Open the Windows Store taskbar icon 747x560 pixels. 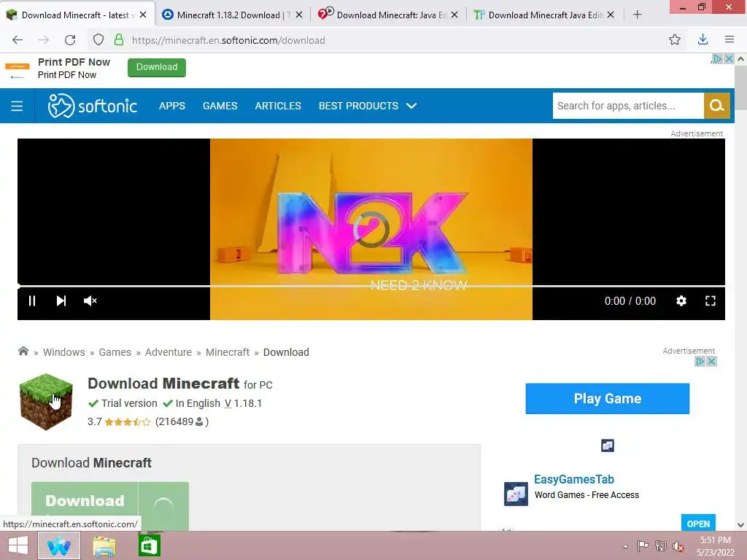(149, 545)
